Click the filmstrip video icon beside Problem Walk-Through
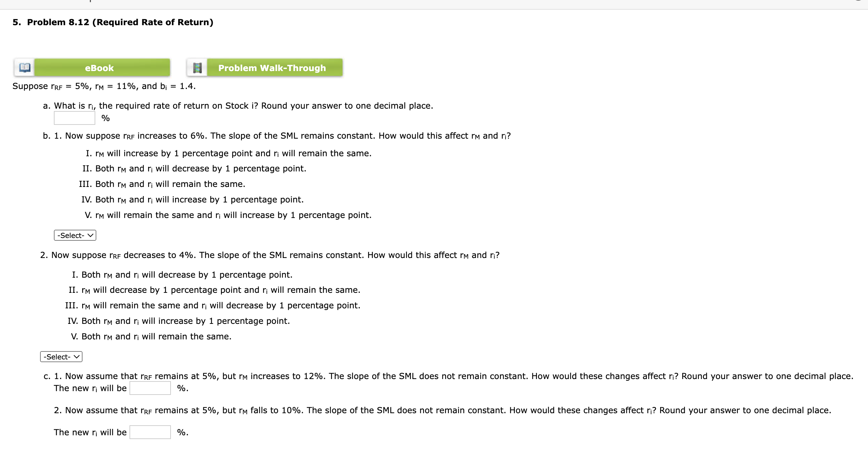The height and width of the screenshot is (467, 868). tap(197, 68)
